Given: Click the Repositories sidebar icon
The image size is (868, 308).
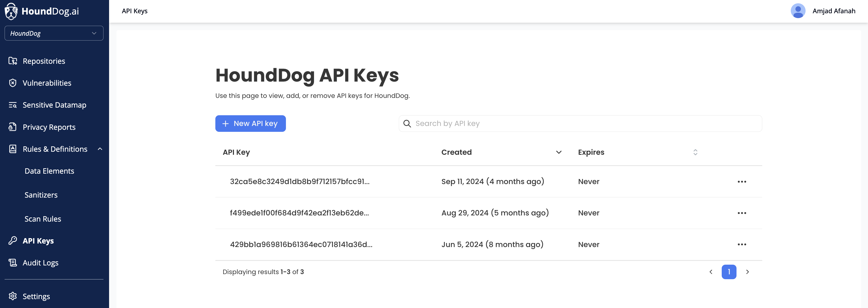Looking at the screenshot, I should (13, 61).
